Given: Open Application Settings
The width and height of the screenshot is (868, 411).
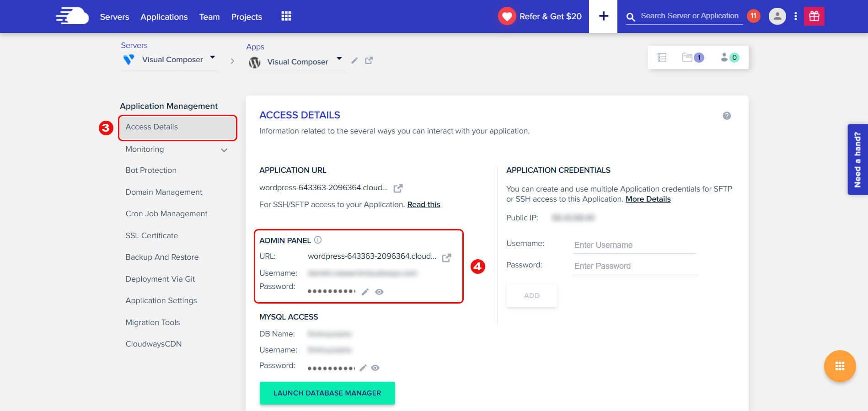Looking at the screenshot, I should (x=161, y=300).
